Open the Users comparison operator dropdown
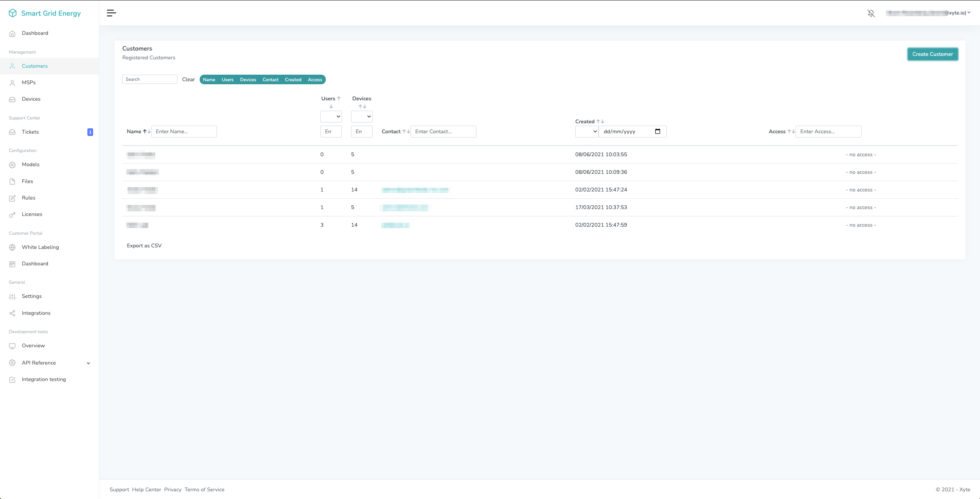This screenshot has height=499, width=980. click(331, 116)
